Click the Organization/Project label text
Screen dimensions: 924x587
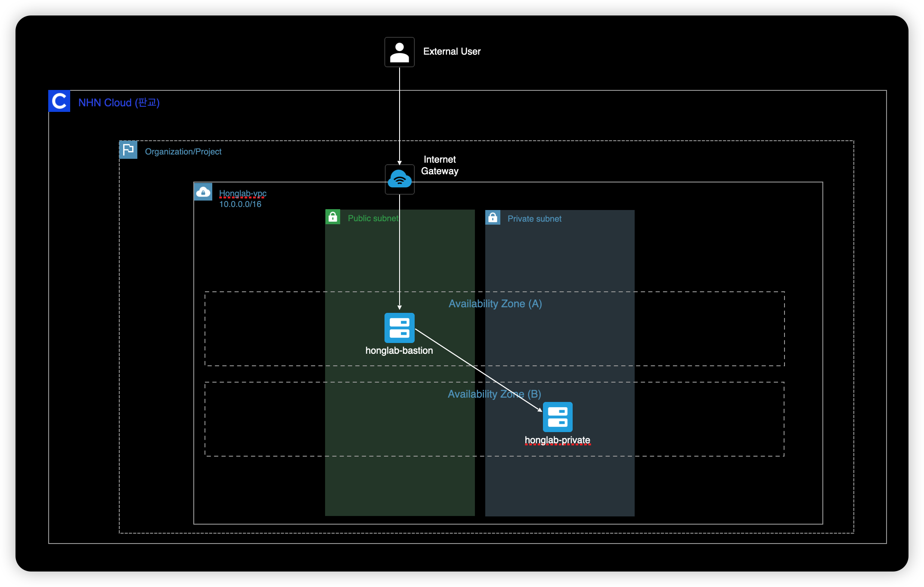[x=183, y=151]
